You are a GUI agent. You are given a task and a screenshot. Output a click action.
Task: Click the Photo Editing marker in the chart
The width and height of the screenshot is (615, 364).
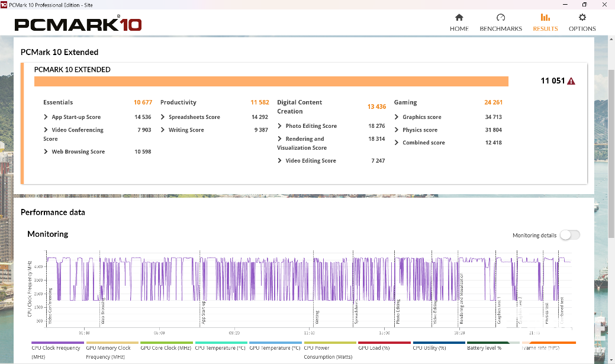(398, 311)
